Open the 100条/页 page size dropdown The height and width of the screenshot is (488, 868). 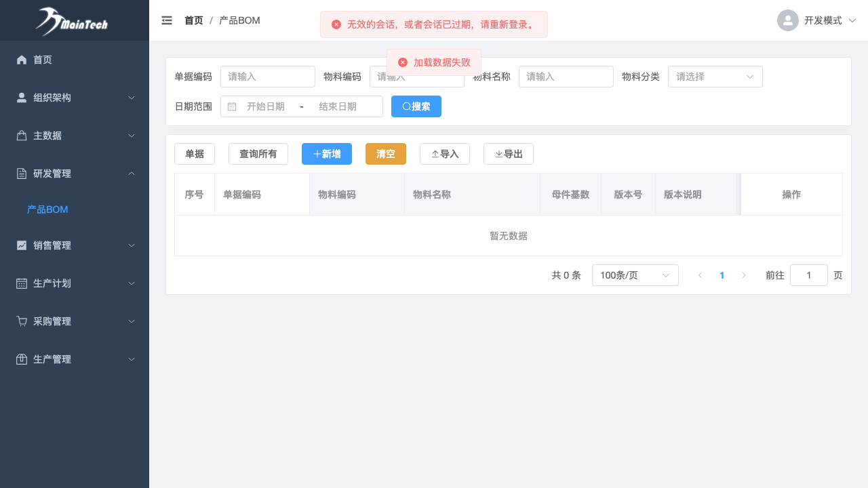[x=635, y=275]
